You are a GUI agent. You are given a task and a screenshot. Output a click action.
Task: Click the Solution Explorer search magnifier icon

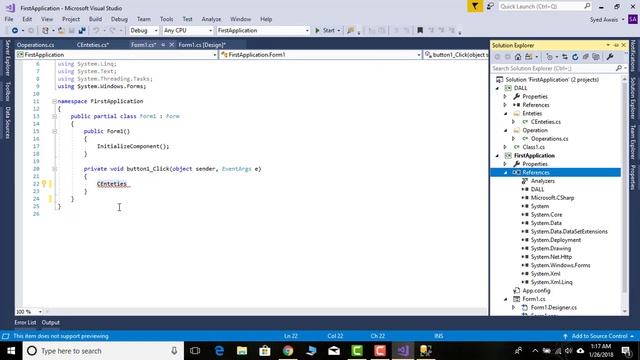[x=619, y=69]
